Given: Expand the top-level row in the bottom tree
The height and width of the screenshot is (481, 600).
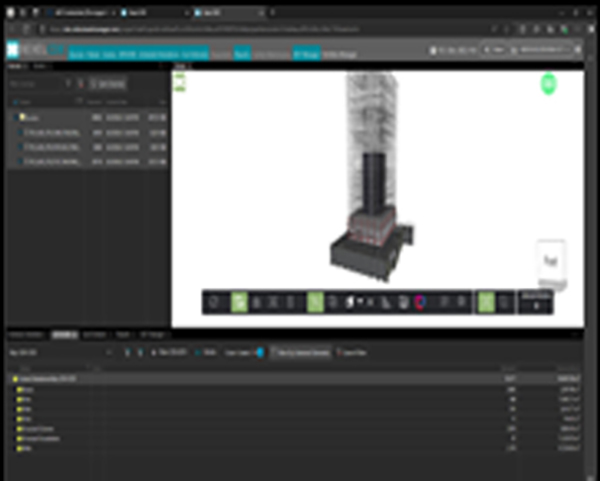Looking at the screenshot, I should (11, 381).
